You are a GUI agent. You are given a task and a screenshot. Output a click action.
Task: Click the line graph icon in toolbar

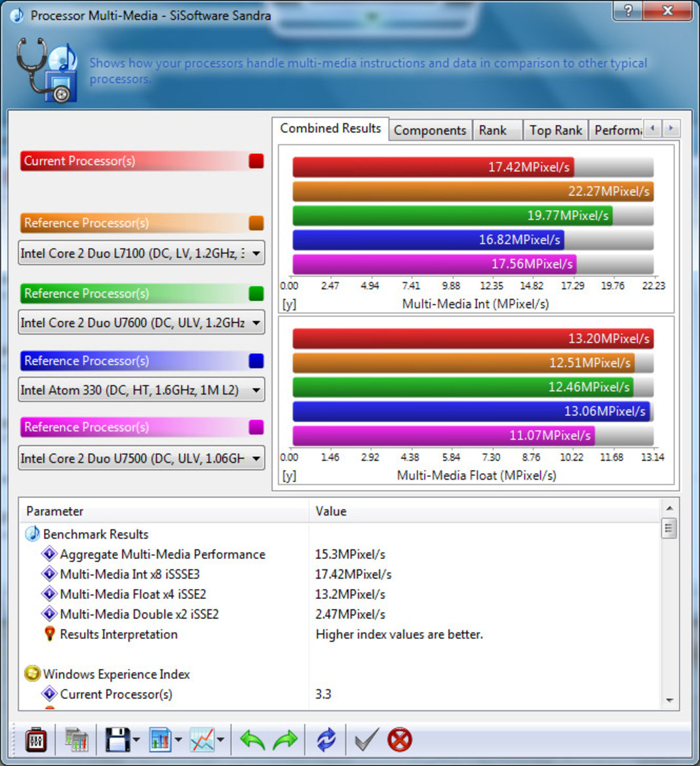203,740
